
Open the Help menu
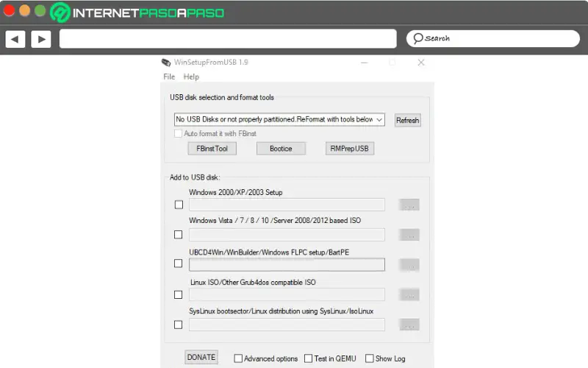coord(191,77)
